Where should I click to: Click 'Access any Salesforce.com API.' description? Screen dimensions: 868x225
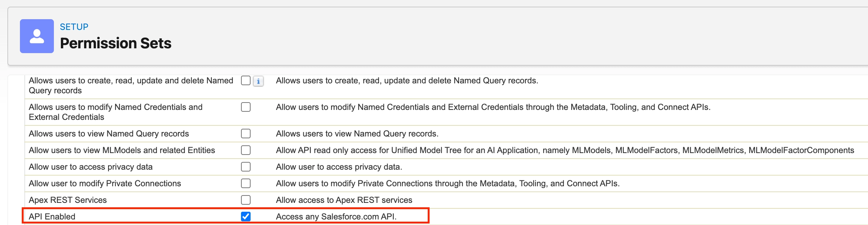coord(336,217)
